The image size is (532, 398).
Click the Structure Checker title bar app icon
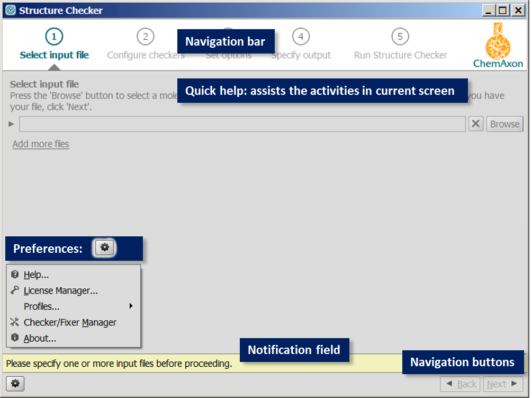(11, 10)
